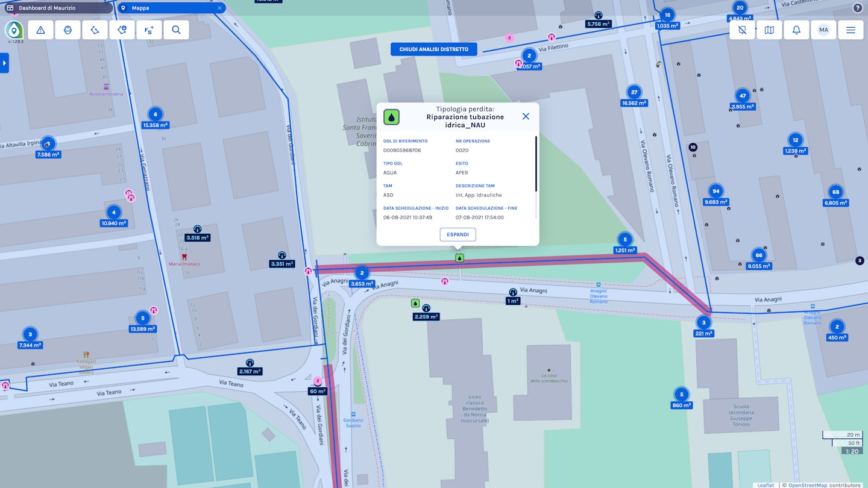Open the Leaflet attribution link
This screenshot has height=488, width=868.
[x=766, y=485]
